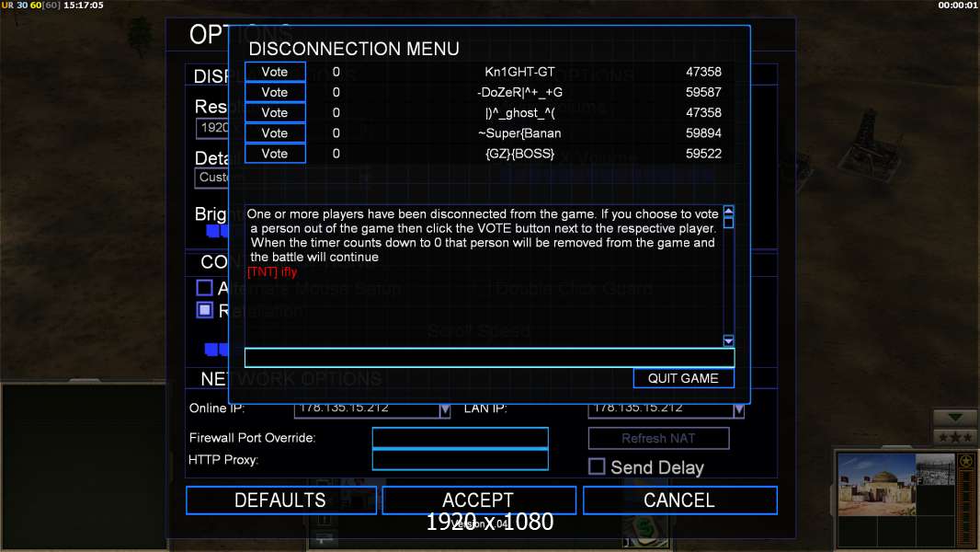
Task: Collapse control bar with down-arrow button
Action: [x=955, y=417]
